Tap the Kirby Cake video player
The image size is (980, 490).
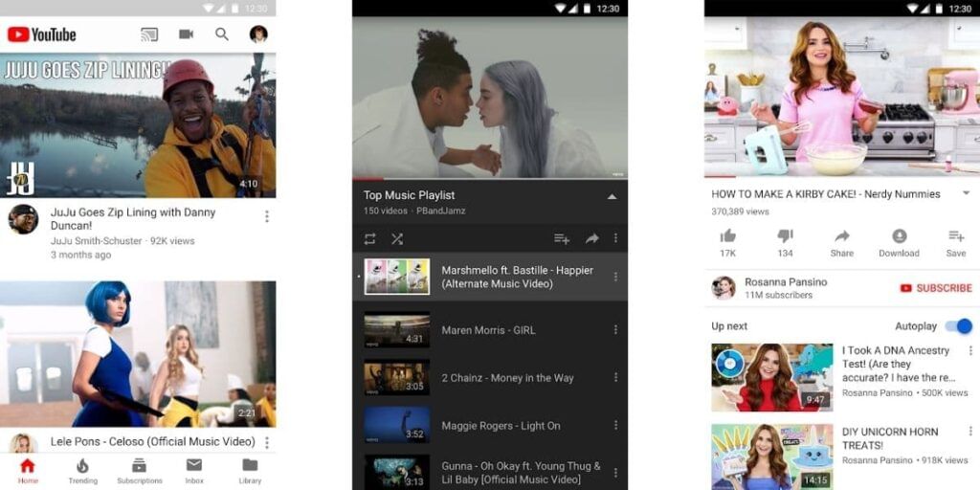[x=842, y=97]
